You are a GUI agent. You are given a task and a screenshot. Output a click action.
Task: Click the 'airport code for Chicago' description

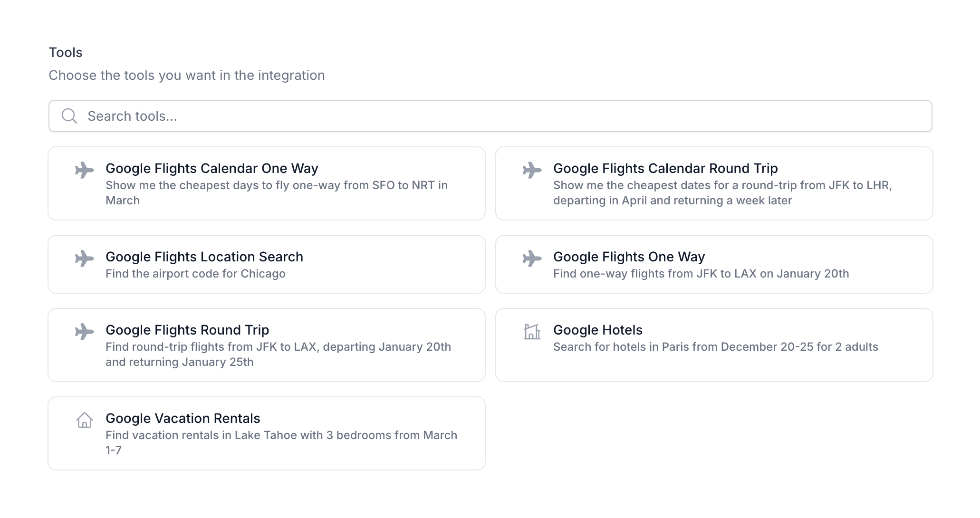(x=195, y=274)
